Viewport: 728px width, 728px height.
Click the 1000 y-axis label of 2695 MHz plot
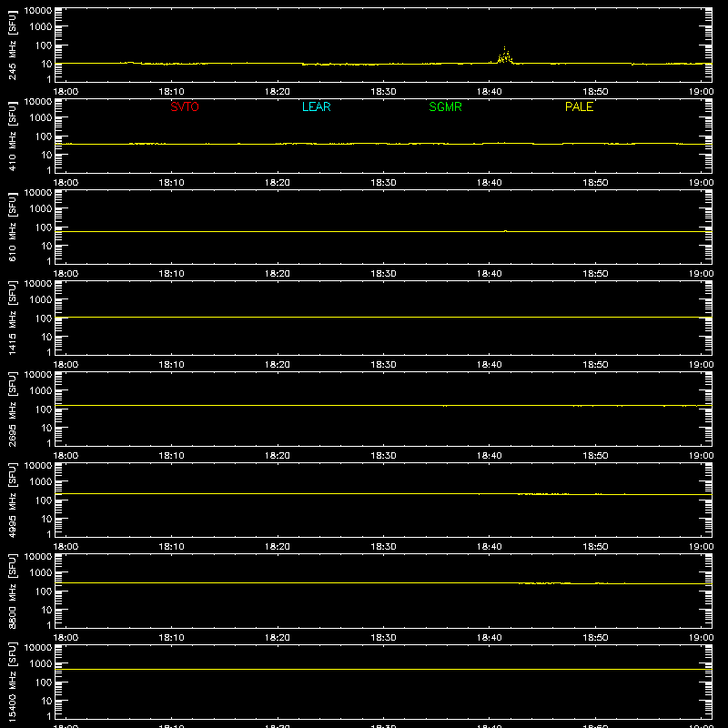point(41,390)
